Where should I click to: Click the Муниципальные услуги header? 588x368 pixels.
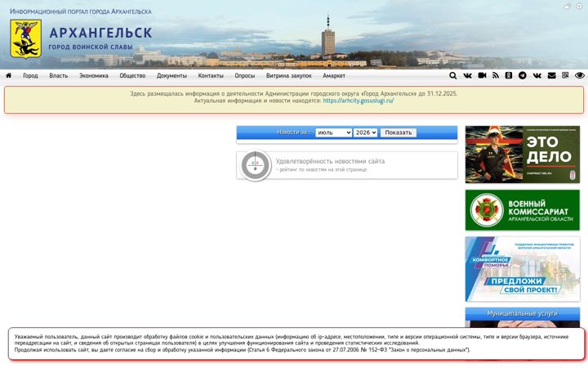click(x=523, y=313)
